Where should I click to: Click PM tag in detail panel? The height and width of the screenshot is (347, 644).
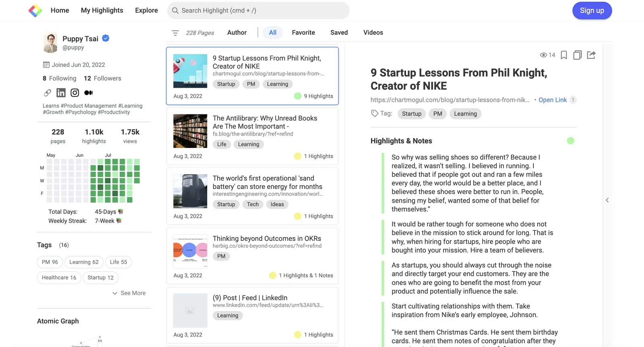pyautogui.click(x=438, y=114)
